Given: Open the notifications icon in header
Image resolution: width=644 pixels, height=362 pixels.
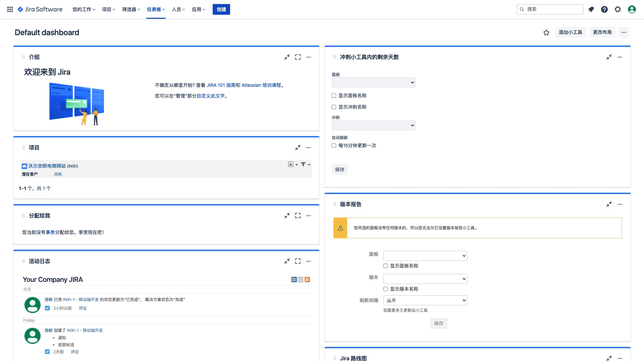Looking at the screenshot, I should 591,9.
